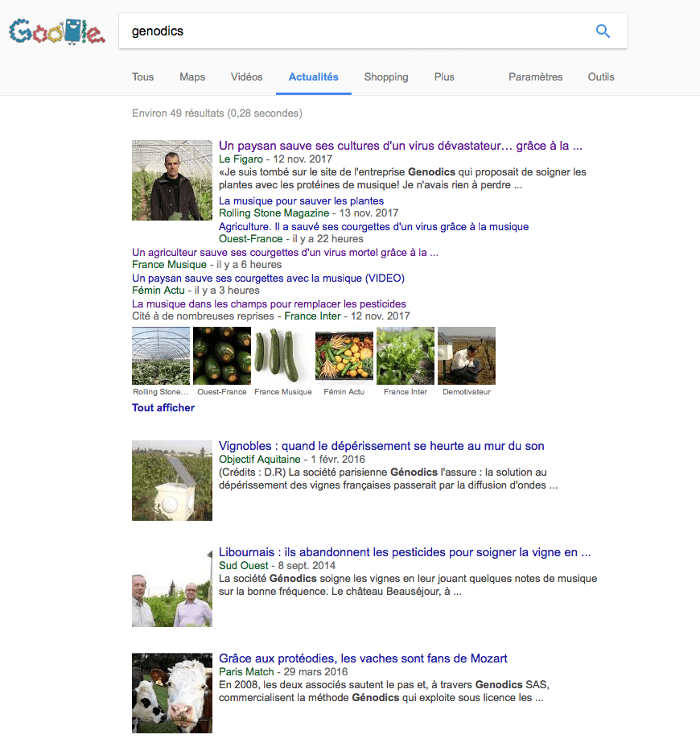Expand the Plus menu

pos(444,76)
